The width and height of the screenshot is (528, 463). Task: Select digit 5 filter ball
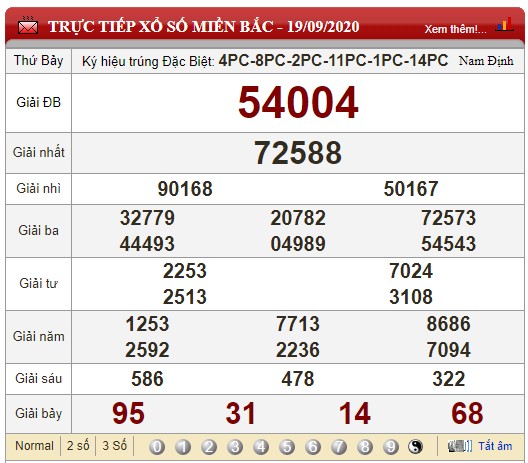[287, 447]
